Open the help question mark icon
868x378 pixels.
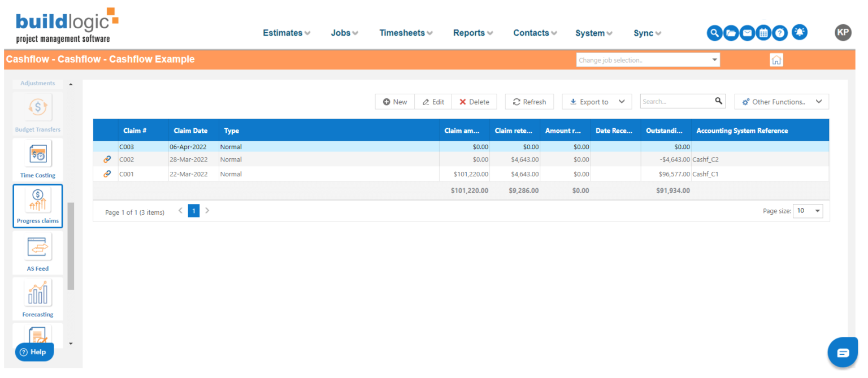pos(780,33)
